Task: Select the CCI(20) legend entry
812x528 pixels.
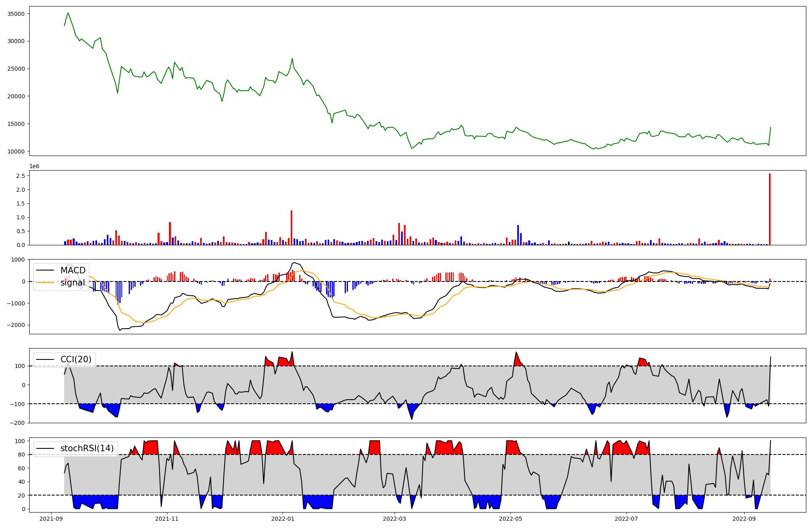Action: (76, 359)
